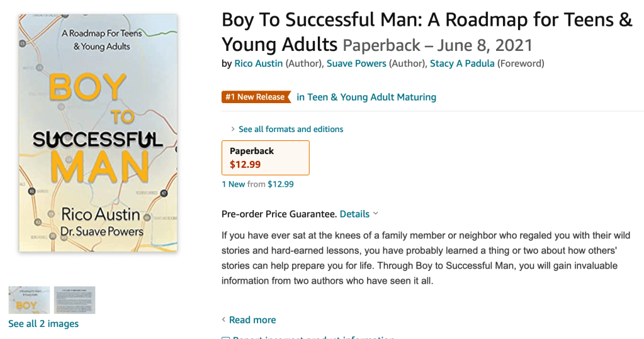Click the Pre-order Price Guarantee text
The image size is (644, 339).
(x=279, y=214)
